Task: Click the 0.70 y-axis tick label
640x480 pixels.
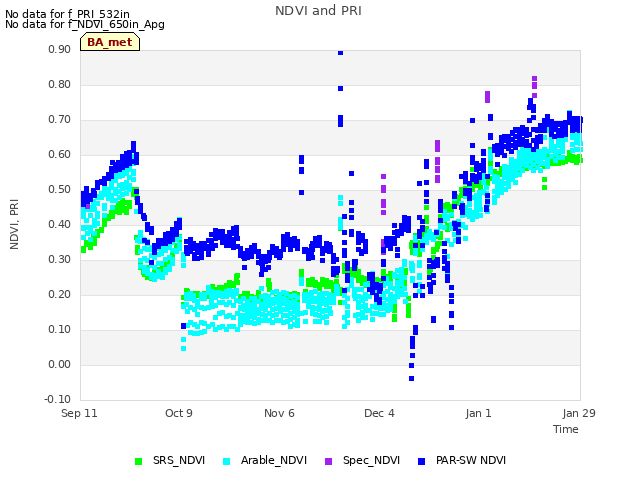Action: 60,120
